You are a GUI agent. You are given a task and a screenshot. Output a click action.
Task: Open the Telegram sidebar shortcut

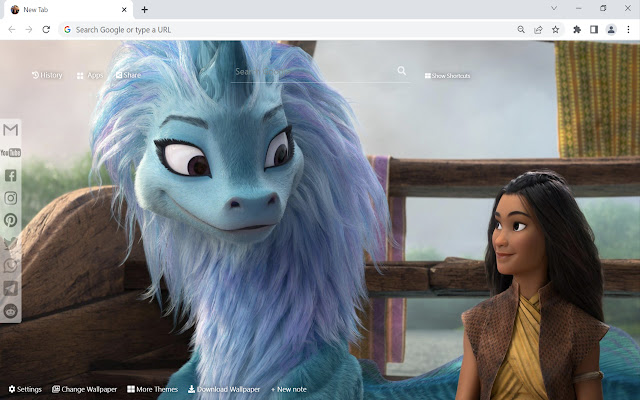[x=11, y=288]
